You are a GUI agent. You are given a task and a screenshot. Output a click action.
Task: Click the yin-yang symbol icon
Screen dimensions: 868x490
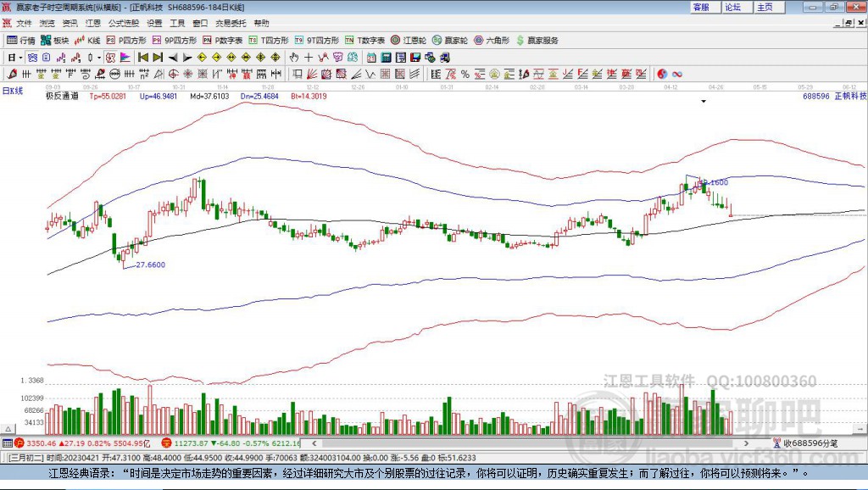click(662, 74)
